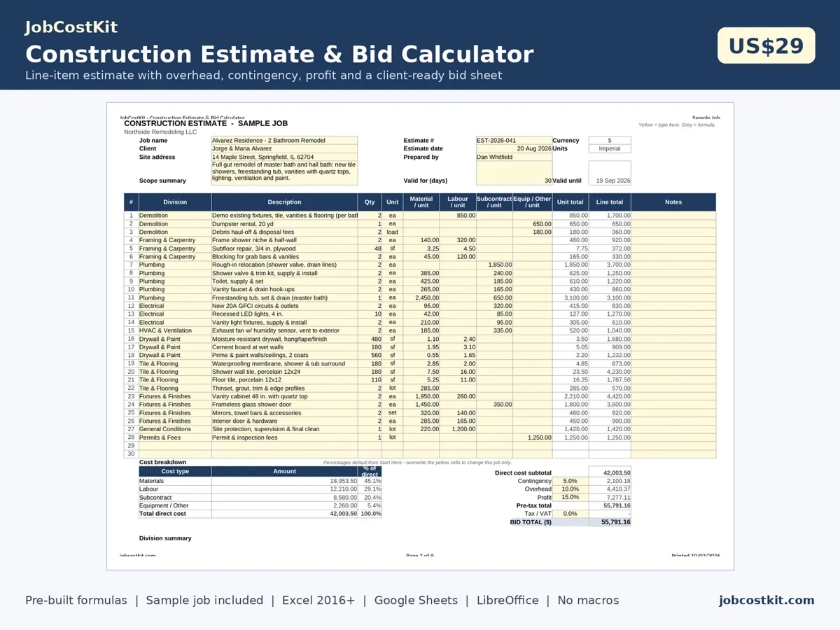Select the Estimate # cell 'EST-2026-041'
This screenshot has width=840, height=630.
pos(514,140)
